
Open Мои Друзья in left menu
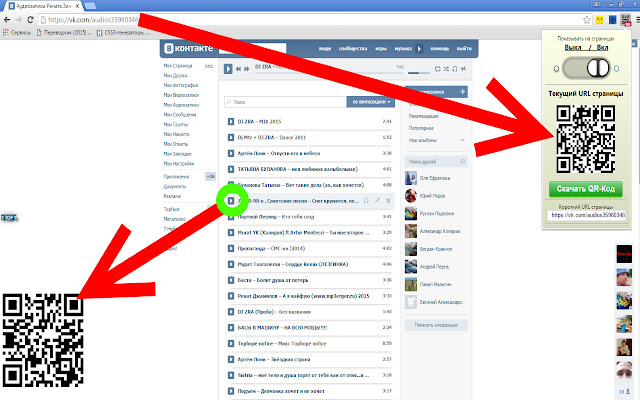[176, 76]
